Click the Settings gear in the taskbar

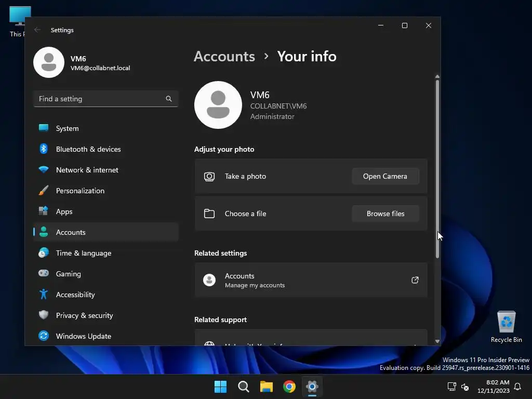pyautogui.click(x=312, y=387)
